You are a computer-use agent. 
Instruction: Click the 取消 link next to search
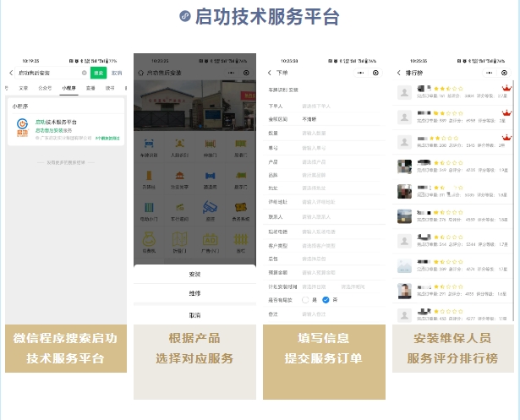[x=117, y=73]
